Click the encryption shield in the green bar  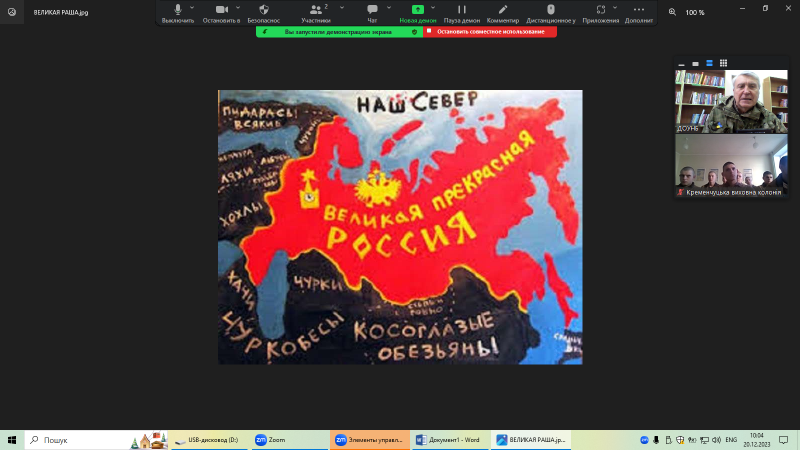coord(414,32)
